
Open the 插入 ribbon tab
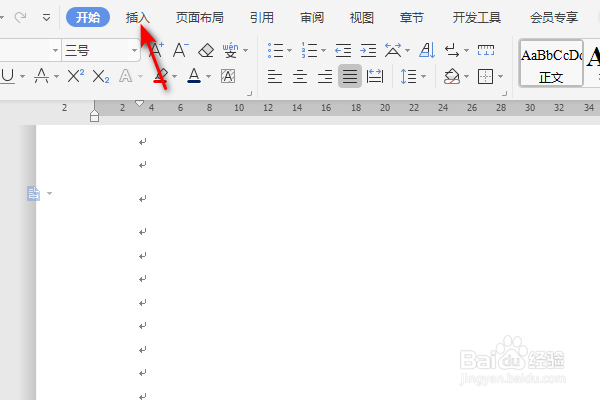click(137, 18)
